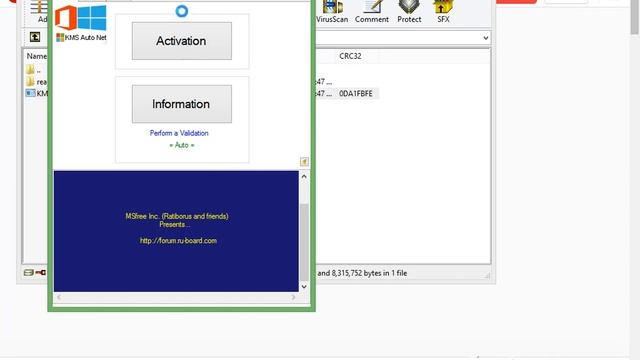The height and width of the screenshot is (360, 640).
Task: Click the Name column header in WinRAR
Action: click(x=37, y=56)
